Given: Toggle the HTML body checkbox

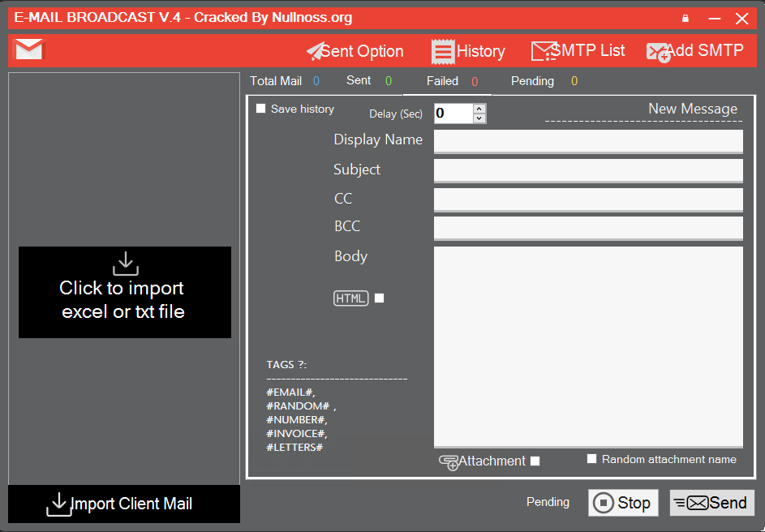Looking at the screenshot, I should [379, 298].
